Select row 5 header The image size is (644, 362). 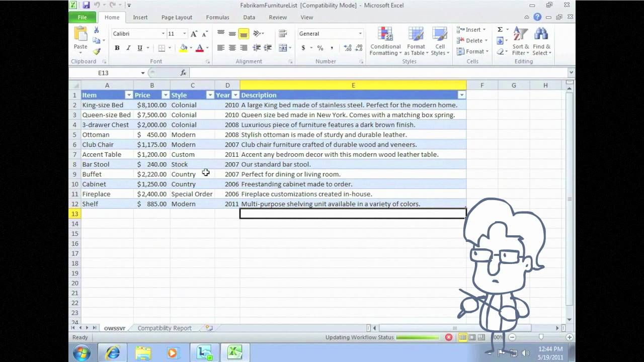[x=74, y=135]
